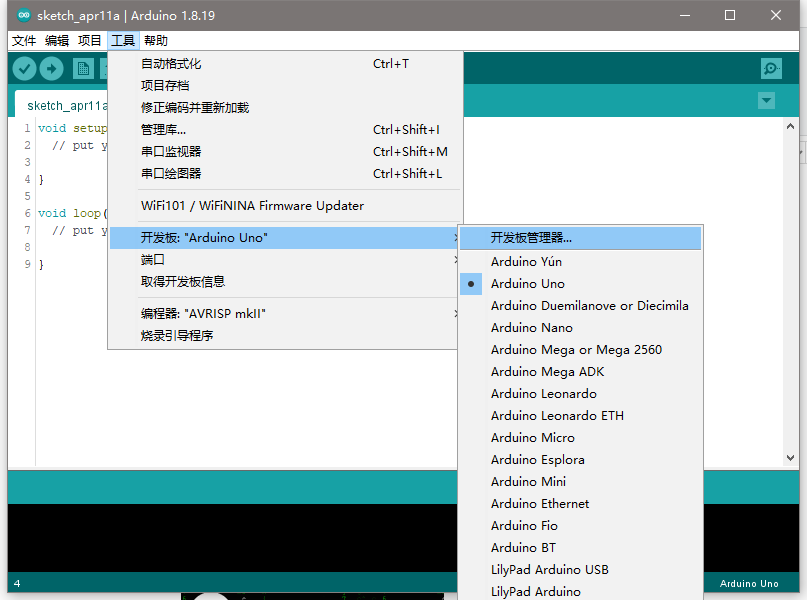Open the Serial Monitor magnifier icon

tap(771, 68)
